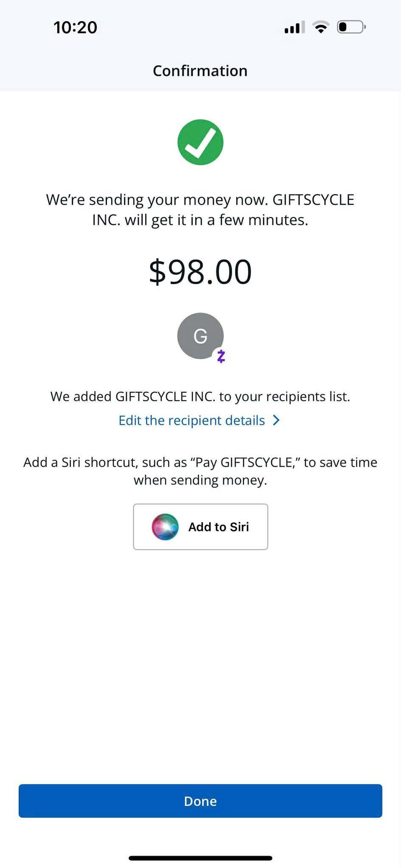Image resolution: width=401 pixels, height=868 pixels.
Task: Tap the cellular signal bars icon
Action: coord(294,28)
